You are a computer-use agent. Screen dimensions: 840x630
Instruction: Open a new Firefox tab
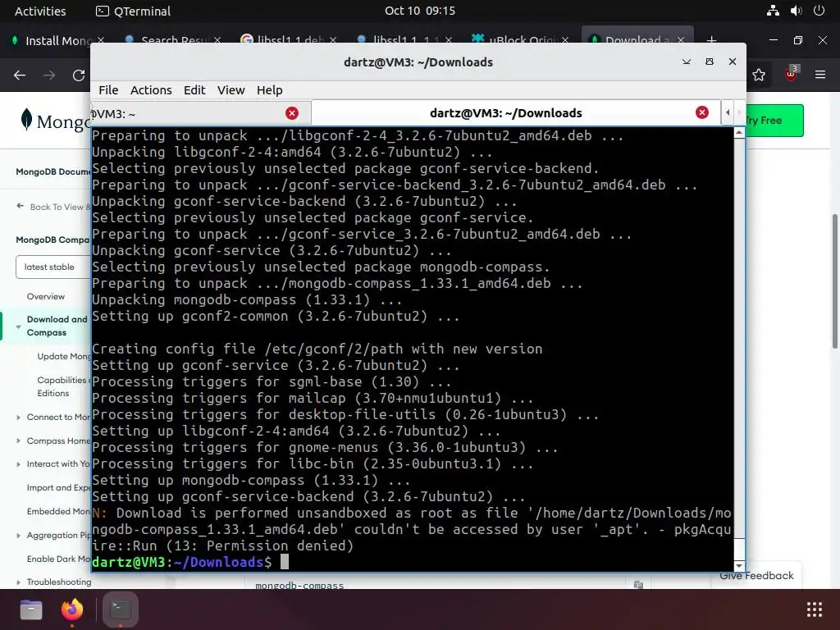(x=711, y=40)
